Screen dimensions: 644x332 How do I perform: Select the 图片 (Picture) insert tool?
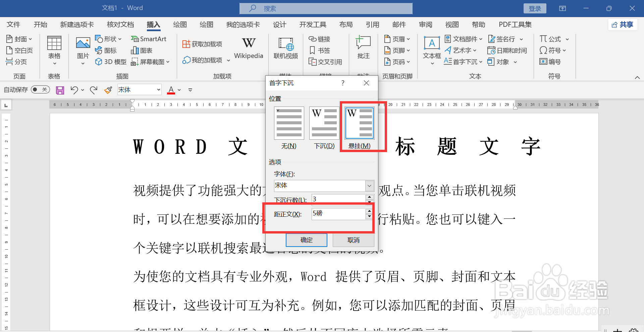point(83,50)
